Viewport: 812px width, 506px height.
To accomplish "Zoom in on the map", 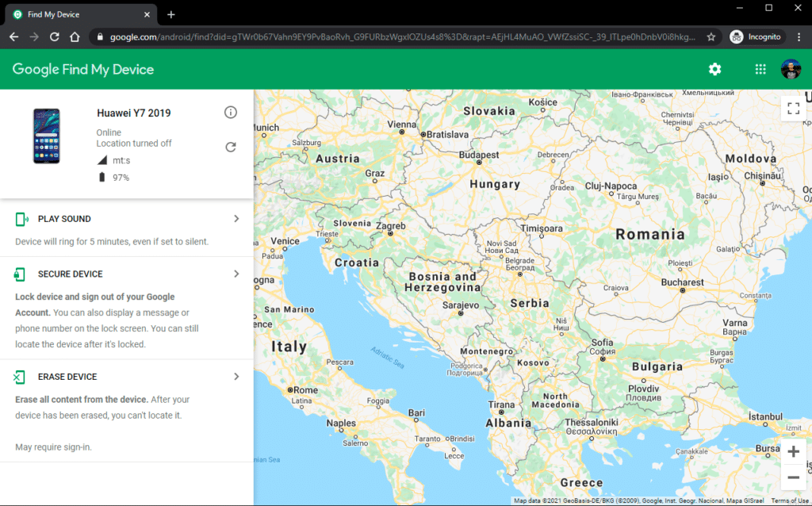I will pyautogui.click(x=793, y=451).
